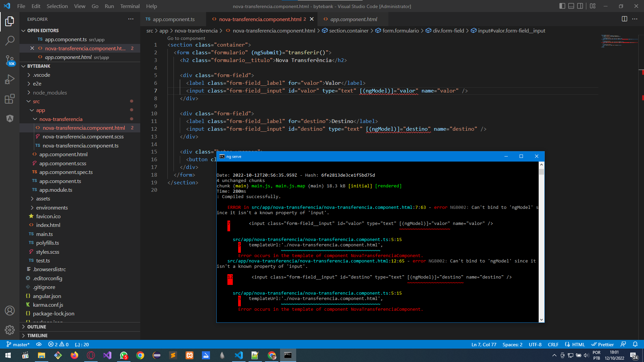Screen dimensions: 644x362
Task: Open Source Control view with 10K badge
Action: coord(10,60)
